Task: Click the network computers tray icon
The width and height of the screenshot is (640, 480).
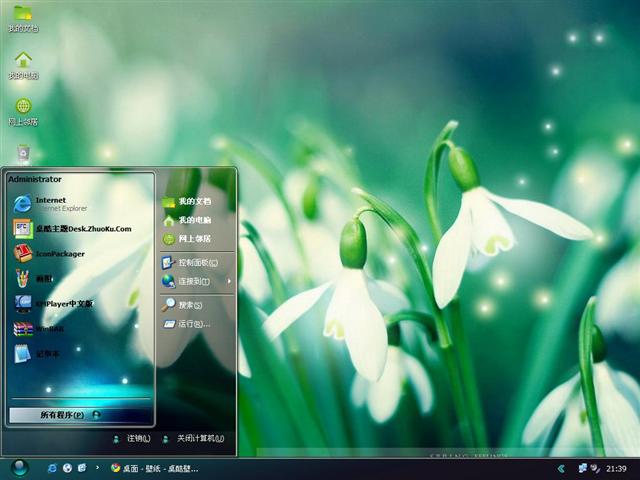Action: pyautogui.click(x=582, y=468)
